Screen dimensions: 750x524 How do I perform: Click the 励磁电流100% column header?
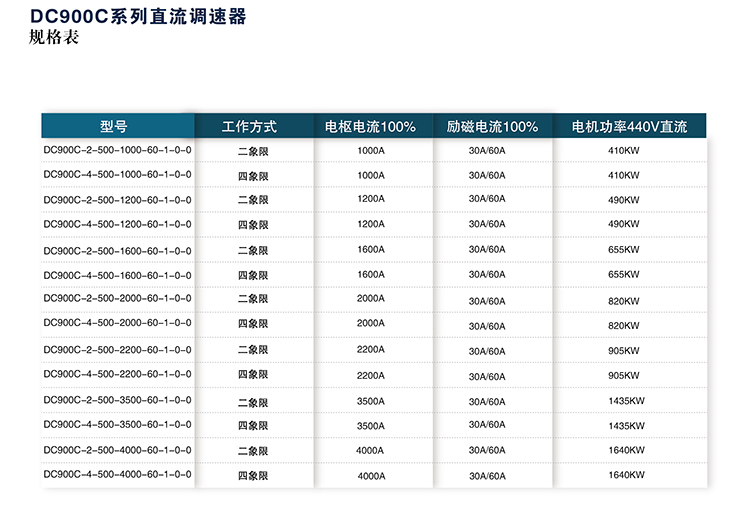492,127
